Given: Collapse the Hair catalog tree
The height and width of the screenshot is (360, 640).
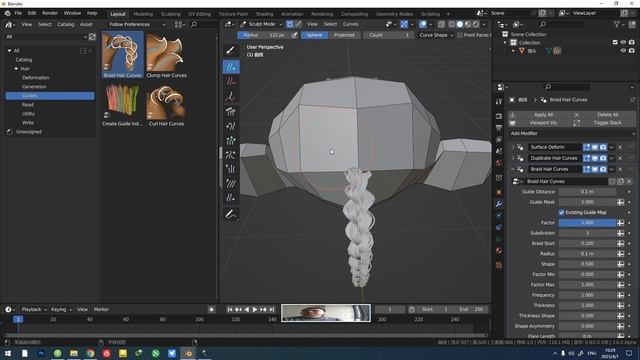Looking at the screenshot, I should tap(16, 69).
